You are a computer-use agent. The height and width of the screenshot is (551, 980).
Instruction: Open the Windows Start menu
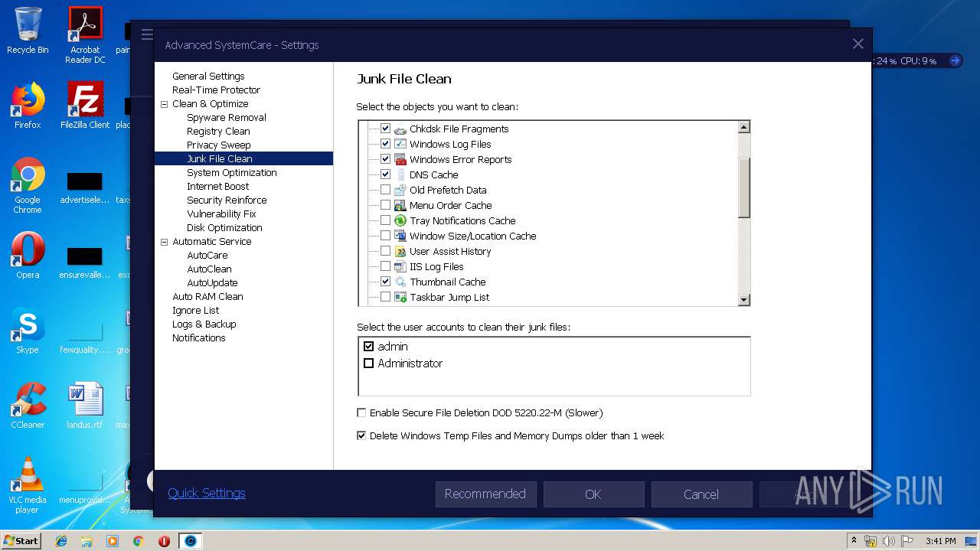click(21, 541)
